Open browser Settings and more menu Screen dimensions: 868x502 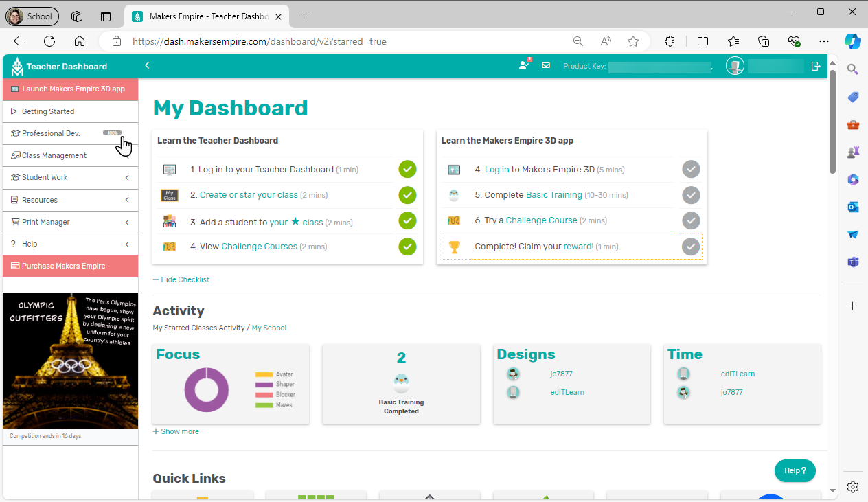pos(824,41)
